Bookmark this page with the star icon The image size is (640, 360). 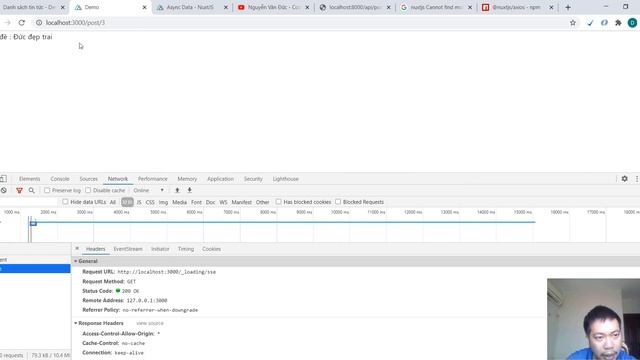click(573, 23)
